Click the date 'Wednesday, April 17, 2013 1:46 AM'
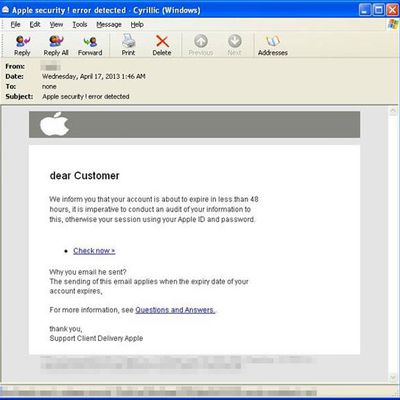Image resolution: width=400 pixels, height=400 pixels. pos(94,76)
